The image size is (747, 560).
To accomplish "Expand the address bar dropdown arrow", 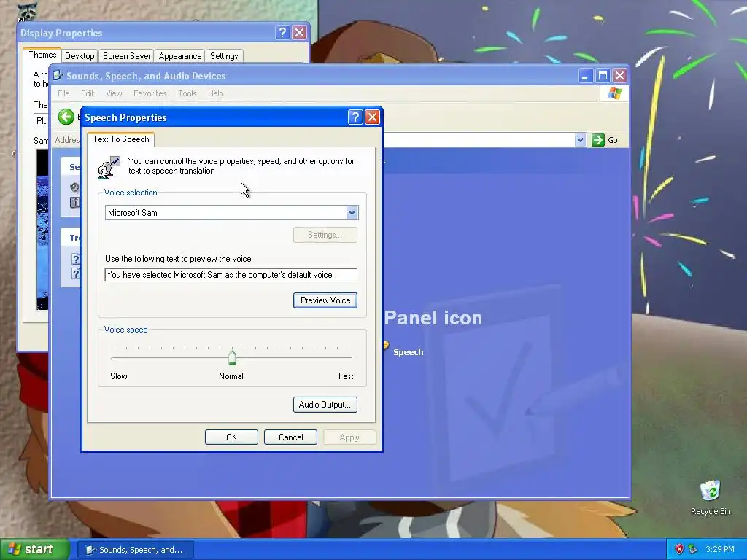I will [580, 140].
